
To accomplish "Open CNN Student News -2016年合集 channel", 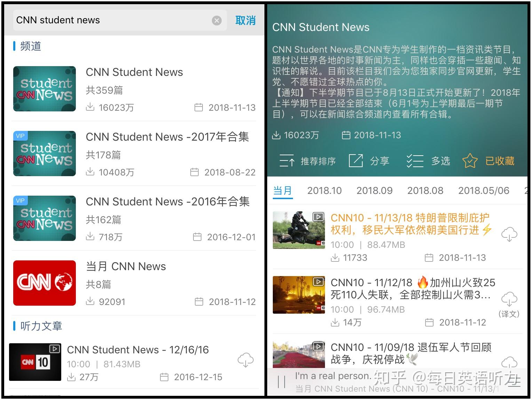I will point(134,218).
